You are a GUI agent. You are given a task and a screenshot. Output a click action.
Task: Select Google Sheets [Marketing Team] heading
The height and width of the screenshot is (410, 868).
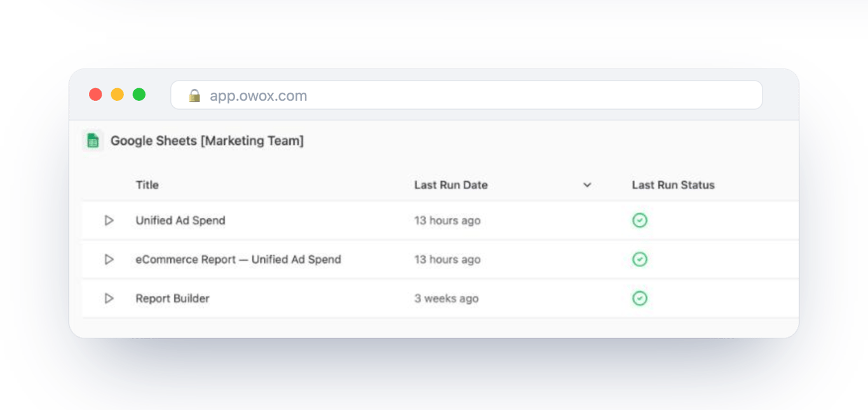point(207,141)
